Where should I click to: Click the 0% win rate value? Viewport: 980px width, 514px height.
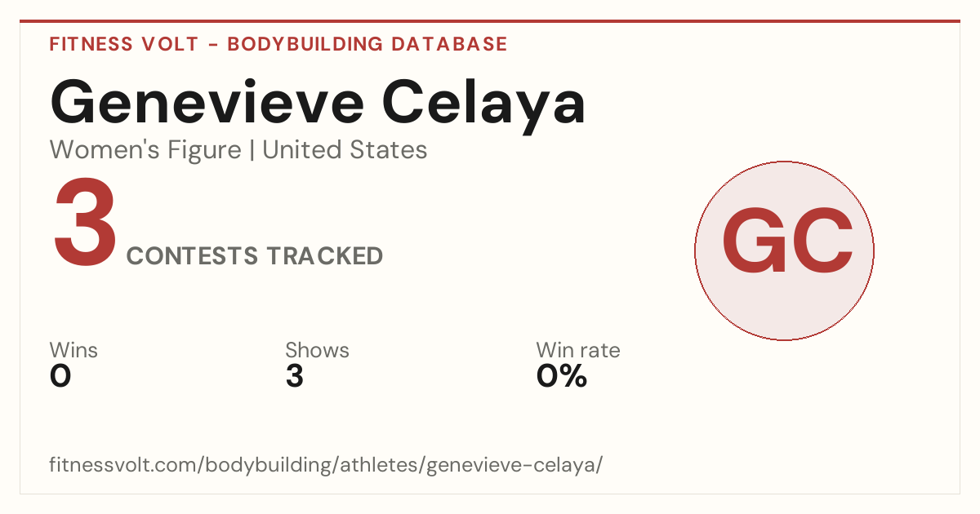(562, 377)
